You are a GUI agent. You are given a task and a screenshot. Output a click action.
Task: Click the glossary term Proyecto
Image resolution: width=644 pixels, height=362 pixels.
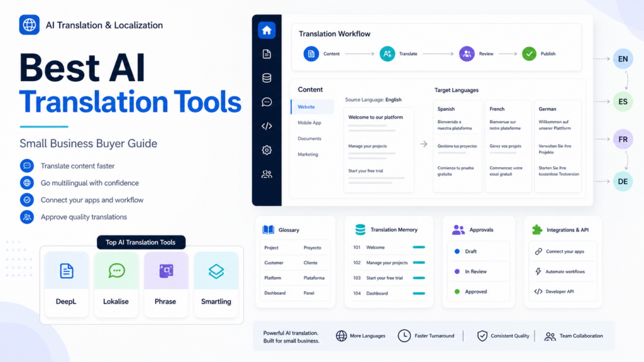(312, 248)
